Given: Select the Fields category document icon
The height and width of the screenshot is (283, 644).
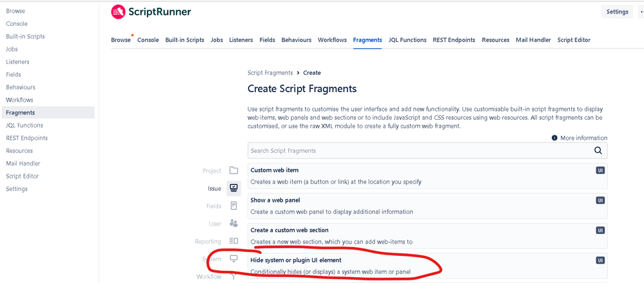Looking at the screenshot, I should point(234,206).
